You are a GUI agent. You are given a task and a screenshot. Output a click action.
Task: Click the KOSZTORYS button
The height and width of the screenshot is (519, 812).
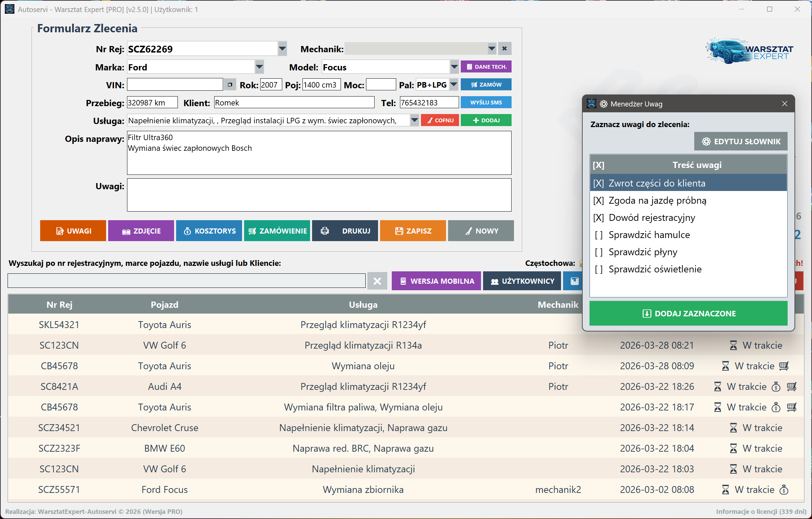[x=209, y=231]
